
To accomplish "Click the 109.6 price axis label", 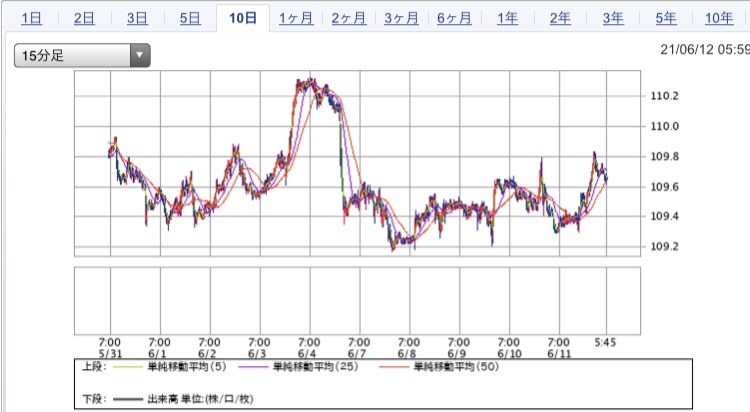I will 664,187.
